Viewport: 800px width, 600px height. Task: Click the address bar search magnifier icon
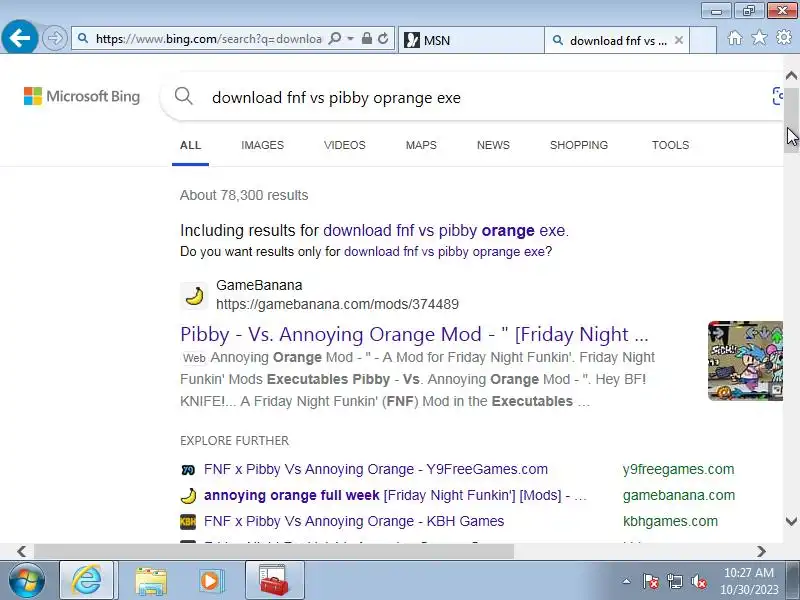click(335, 39)
